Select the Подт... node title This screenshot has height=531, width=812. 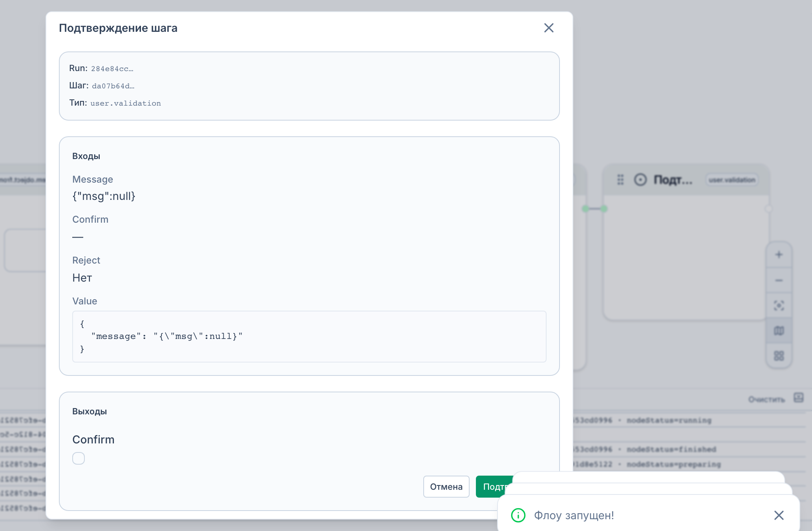tap(673, 180)
